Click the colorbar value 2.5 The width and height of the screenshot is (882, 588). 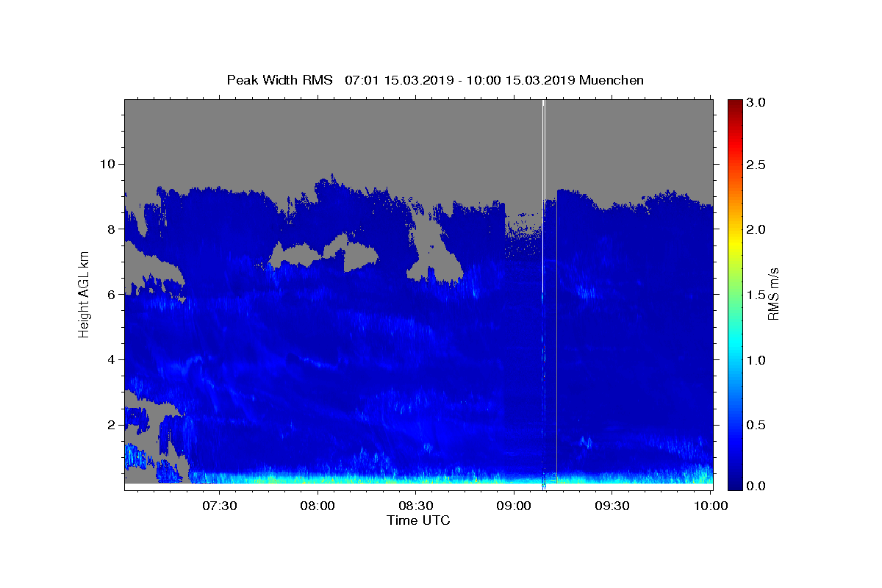757,165
